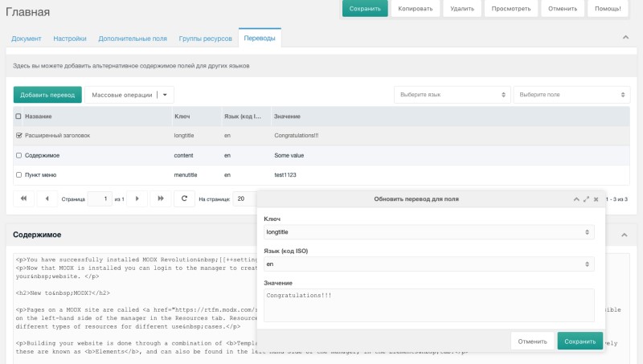Switch to the Настройки tab
The image size is (643, 364).
70,39
